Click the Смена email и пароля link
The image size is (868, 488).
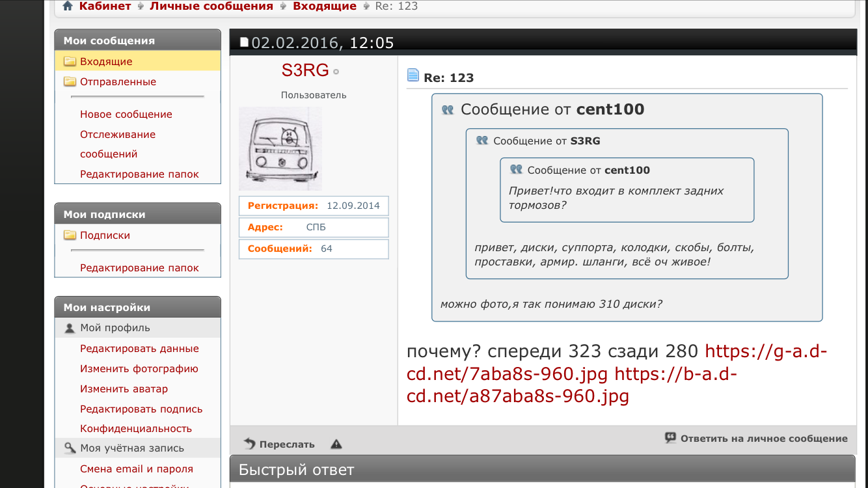(x=137, y=469)
